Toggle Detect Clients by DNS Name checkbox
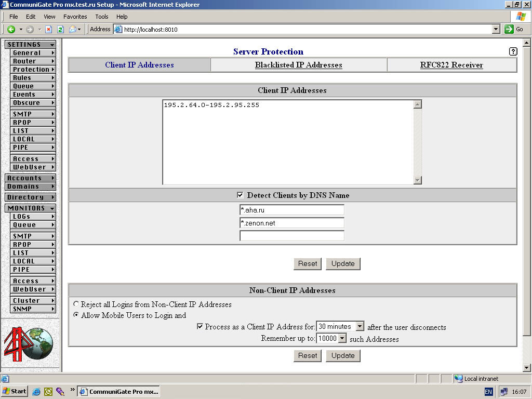Screen dimensions: 532x399 240,195
